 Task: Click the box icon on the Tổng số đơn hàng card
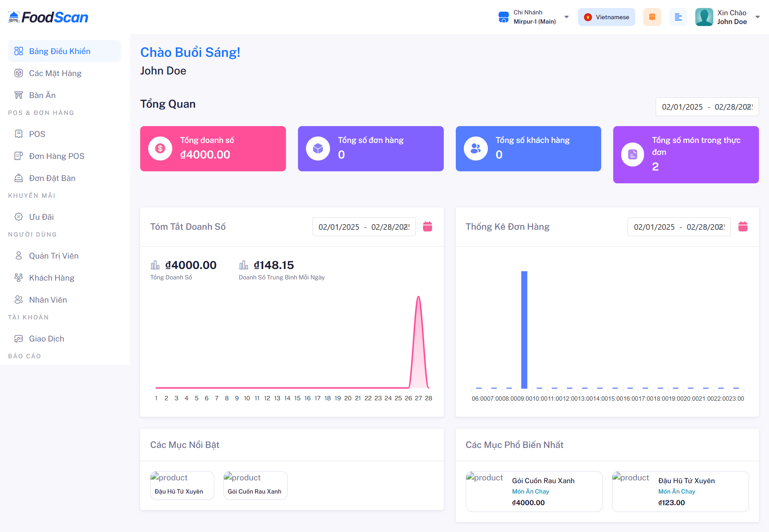pyautogui.click(x=318, y=149)
